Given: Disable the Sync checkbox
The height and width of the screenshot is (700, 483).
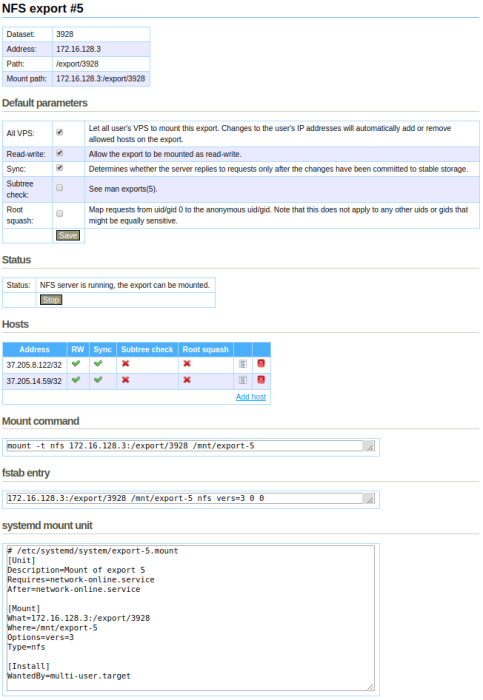Looking at the screenshot, I should point(59,168).
